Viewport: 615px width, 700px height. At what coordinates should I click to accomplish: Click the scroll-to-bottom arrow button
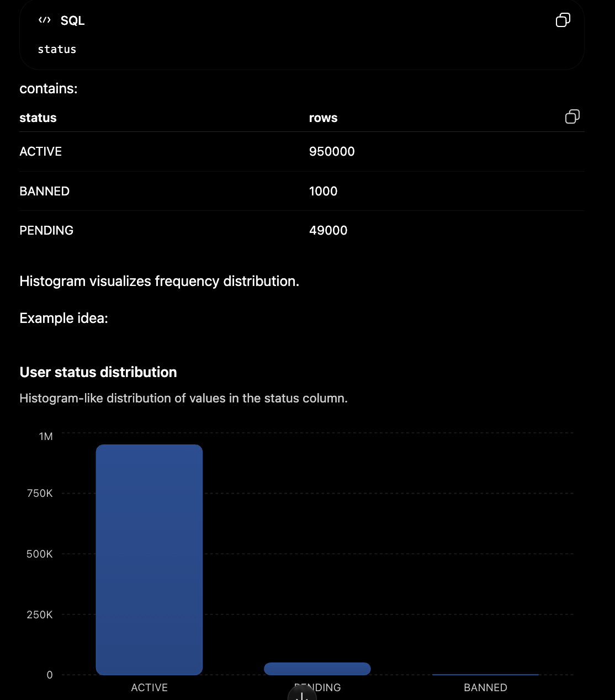coord(302,693)
